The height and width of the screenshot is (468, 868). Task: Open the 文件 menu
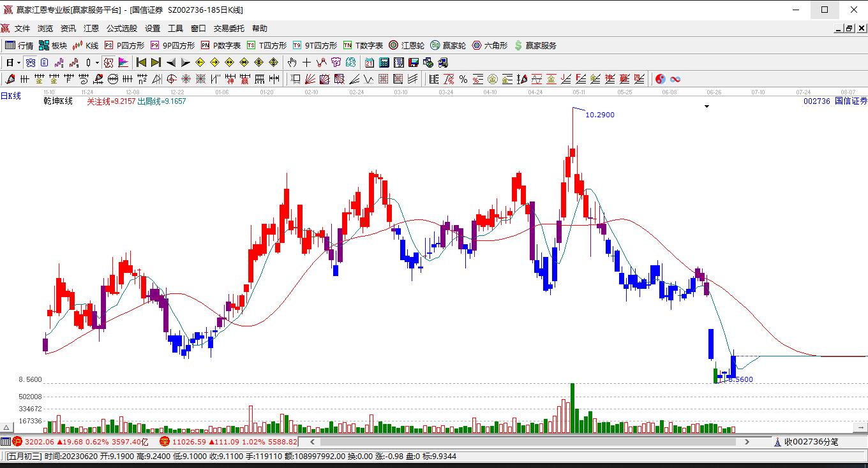point(22,29)
